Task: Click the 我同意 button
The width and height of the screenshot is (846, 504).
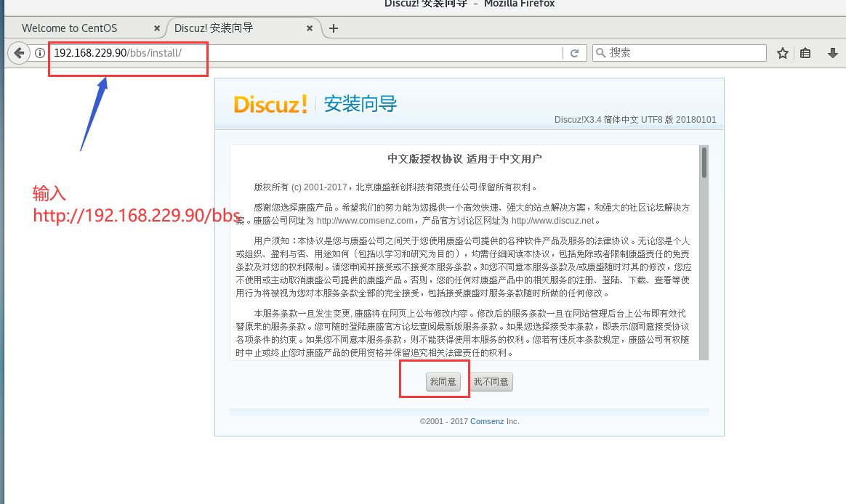Action: (x=443, y=382)
